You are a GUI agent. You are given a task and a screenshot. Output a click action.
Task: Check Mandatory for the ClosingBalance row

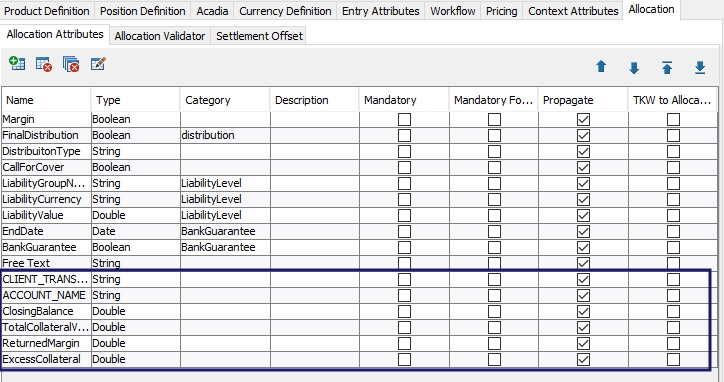point(404,311)
